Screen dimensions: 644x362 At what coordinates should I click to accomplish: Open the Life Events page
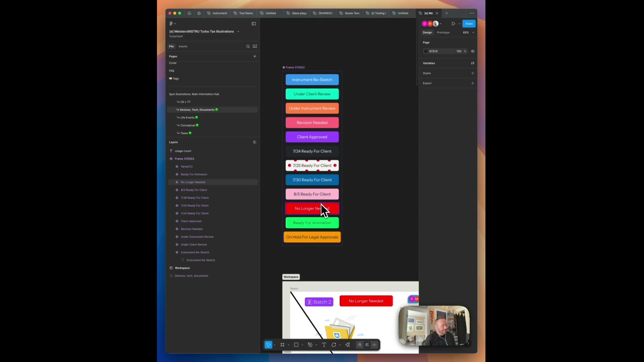187,117
